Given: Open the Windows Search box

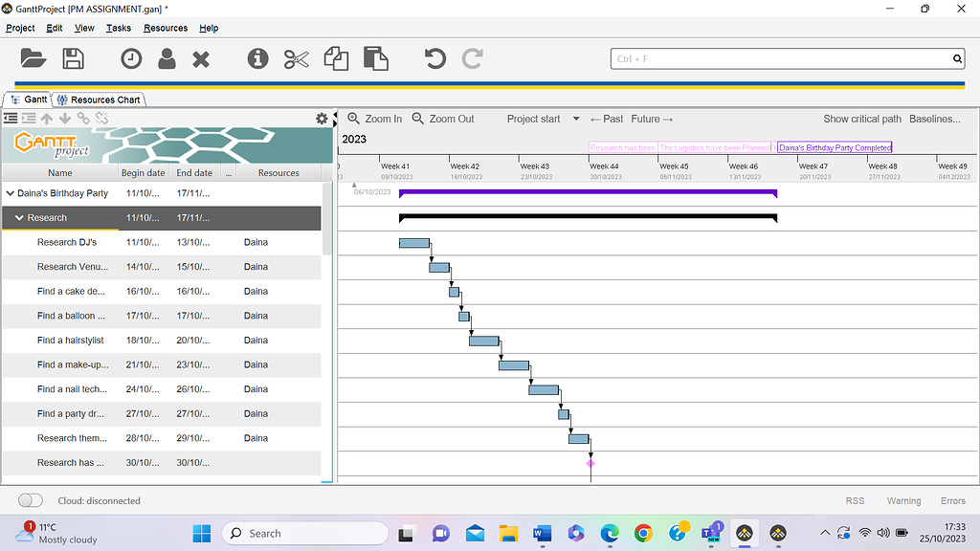Looking at the screenshot, I should [304, 533].
